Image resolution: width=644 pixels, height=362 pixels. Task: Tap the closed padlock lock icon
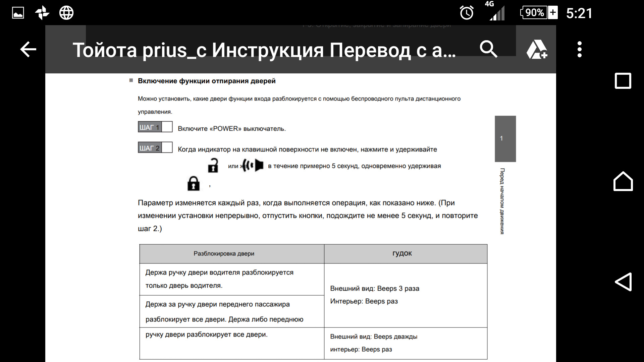[x=194, y=183]
